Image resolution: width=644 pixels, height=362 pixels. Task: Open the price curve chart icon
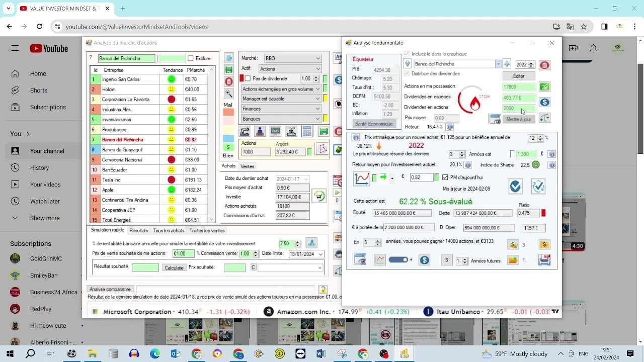[361, 178]
